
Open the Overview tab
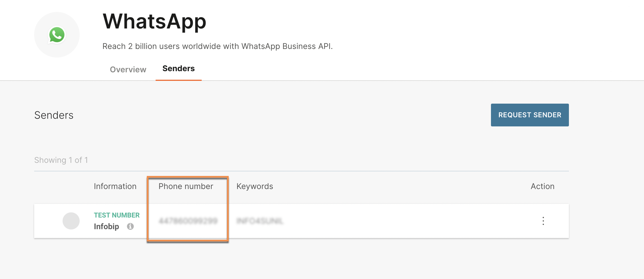click(x=128, y=69)
